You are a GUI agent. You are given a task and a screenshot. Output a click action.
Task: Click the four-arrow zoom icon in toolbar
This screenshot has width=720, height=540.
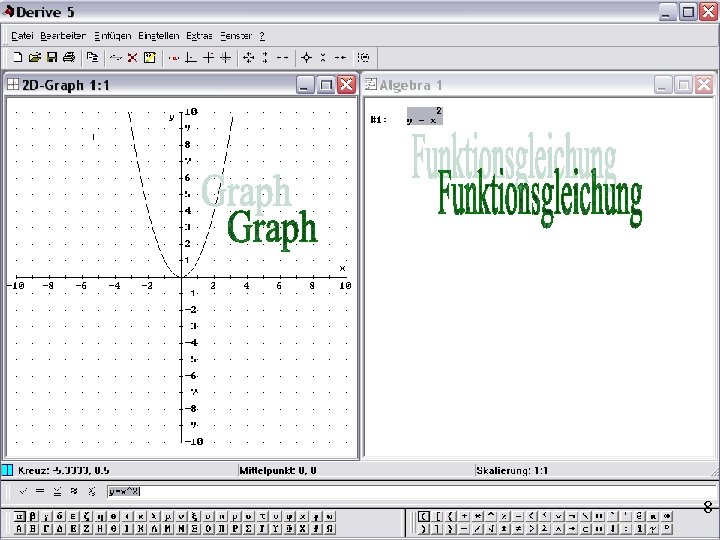tap(248, 57)
